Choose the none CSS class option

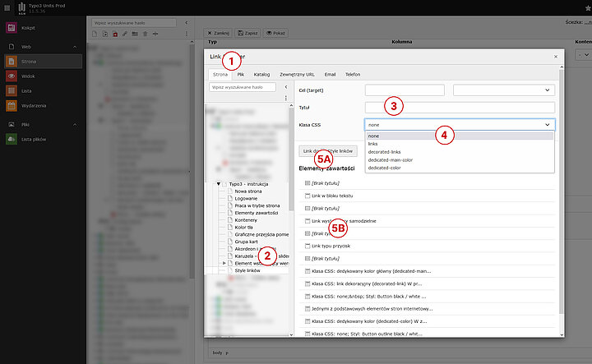(x=460, y=136)
